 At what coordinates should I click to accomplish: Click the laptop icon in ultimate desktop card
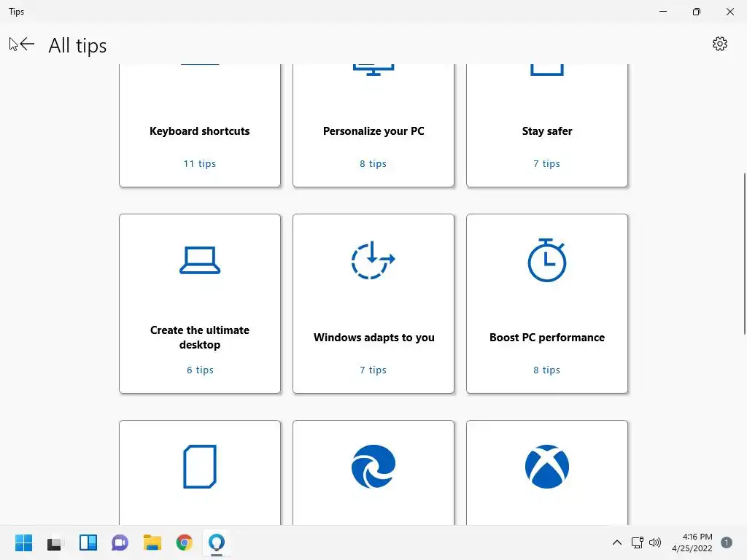pyautogui.click(x=200, y=260)
